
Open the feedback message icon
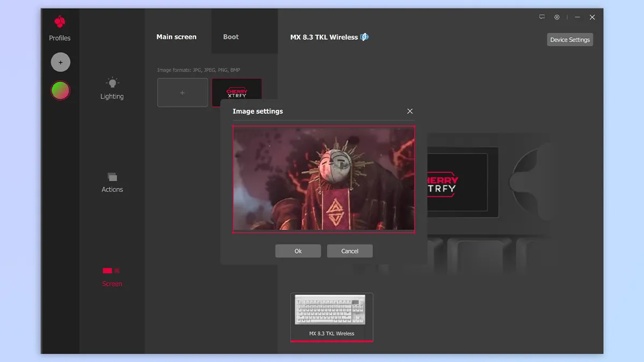542,17
